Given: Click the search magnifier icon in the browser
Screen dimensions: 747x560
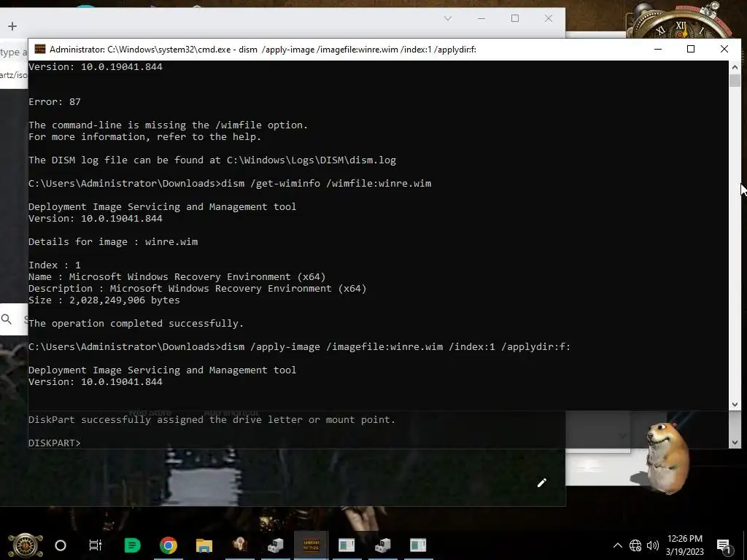Looking at the screenshot, I should (x=6, y=319).
